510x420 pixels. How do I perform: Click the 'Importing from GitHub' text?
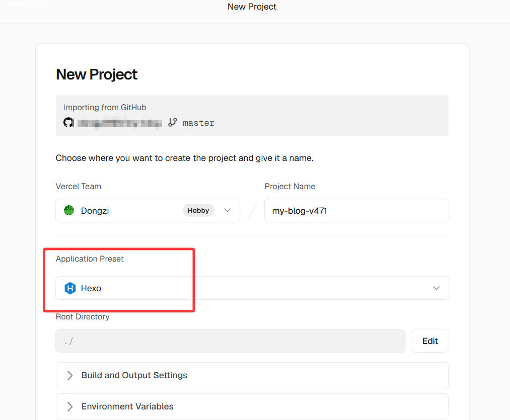coord(105,107)
